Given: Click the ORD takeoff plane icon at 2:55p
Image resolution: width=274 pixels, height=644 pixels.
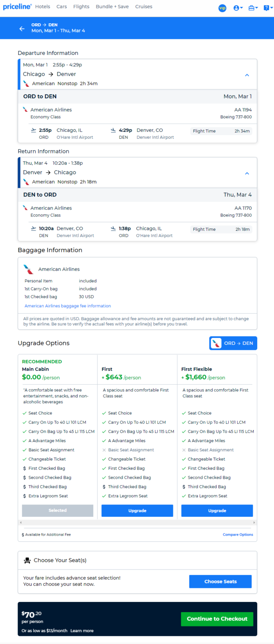Looking at the screenshot, I should coord(34,130).
